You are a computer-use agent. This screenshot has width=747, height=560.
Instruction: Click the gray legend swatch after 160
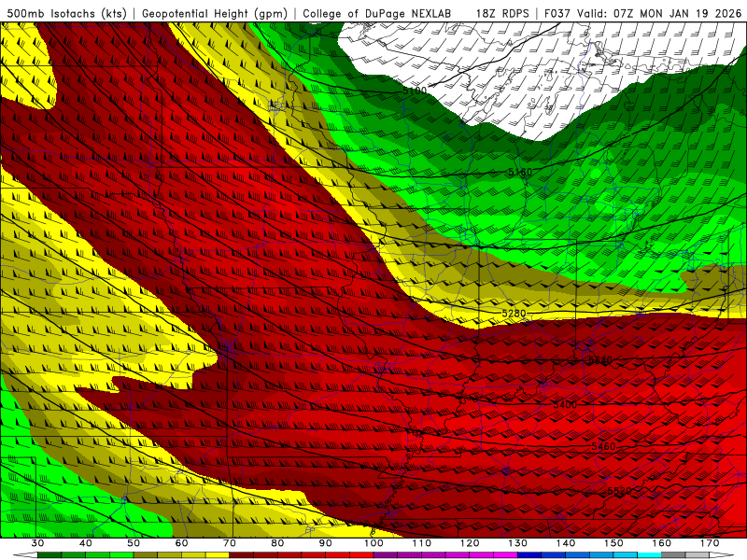click(673, 555)
